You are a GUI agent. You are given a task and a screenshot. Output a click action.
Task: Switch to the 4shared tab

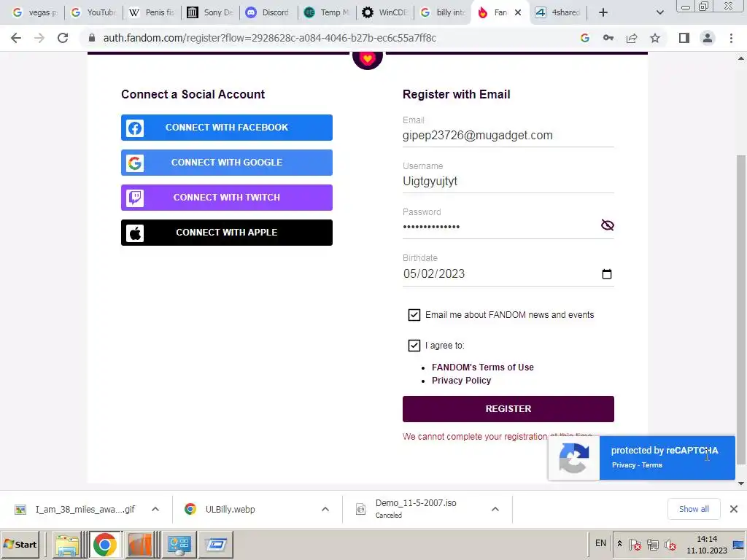(558, 12)
